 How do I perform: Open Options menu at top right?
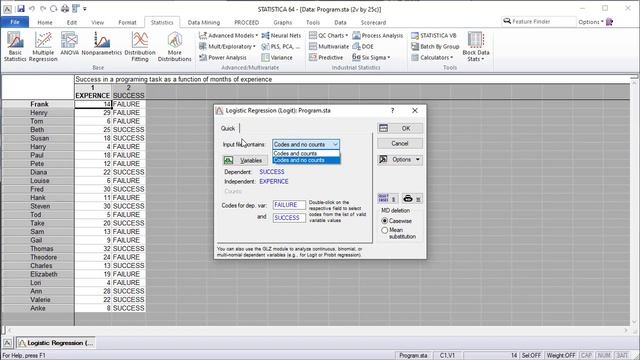[x=590, y=22]
